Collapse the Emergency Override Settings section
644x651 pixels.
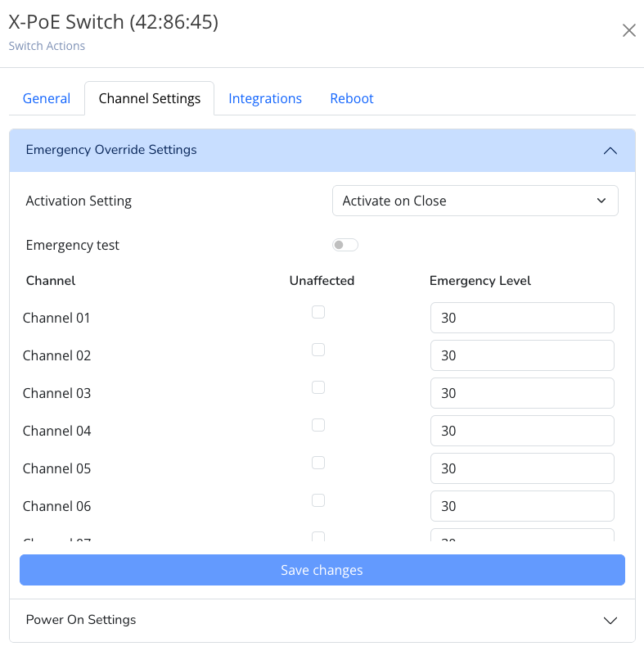610,151
